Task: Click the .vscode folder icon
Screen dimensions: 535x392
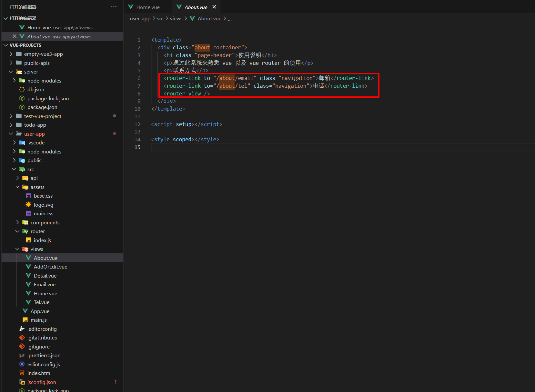Action: 22,142
